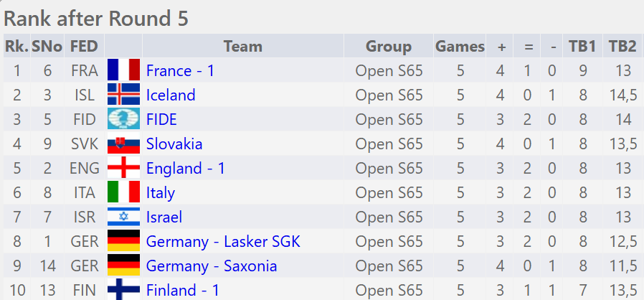This screenshot has width=644, height=300.
Task: Click the Iceland flag icon
Action: pos(123,95)
